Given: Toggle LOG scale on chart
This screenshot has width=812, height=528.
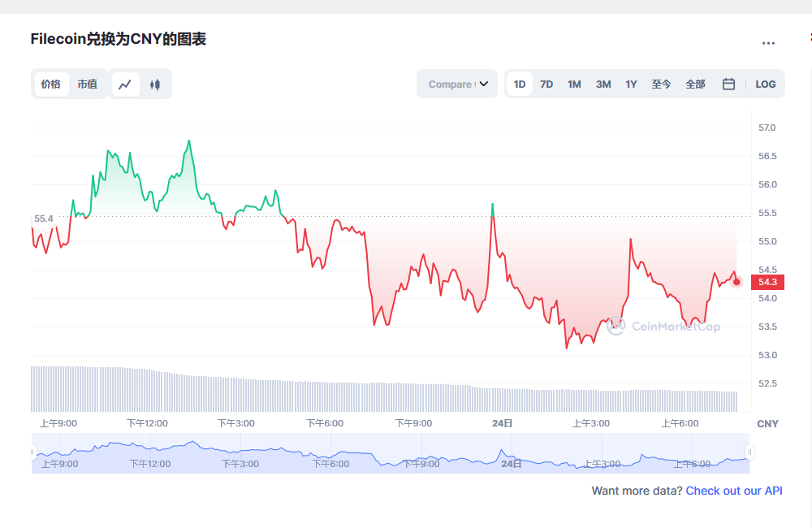Looking at the screenshot, I should click(765, 84).
